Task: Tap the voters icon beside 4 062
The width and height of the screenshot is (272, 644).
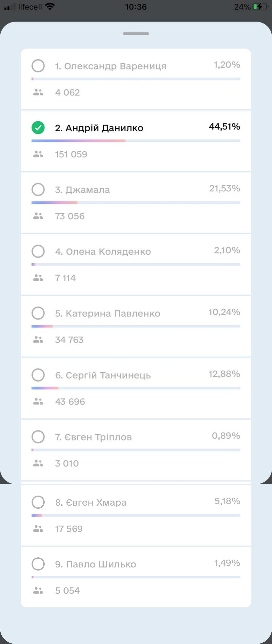Action: coord(38,92)
